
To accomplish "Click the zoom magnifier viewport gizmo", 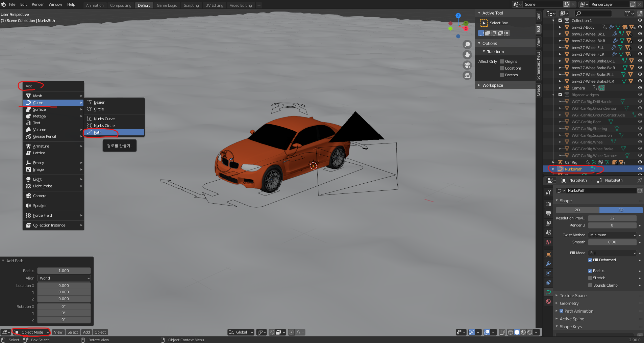I will point(467,44).
